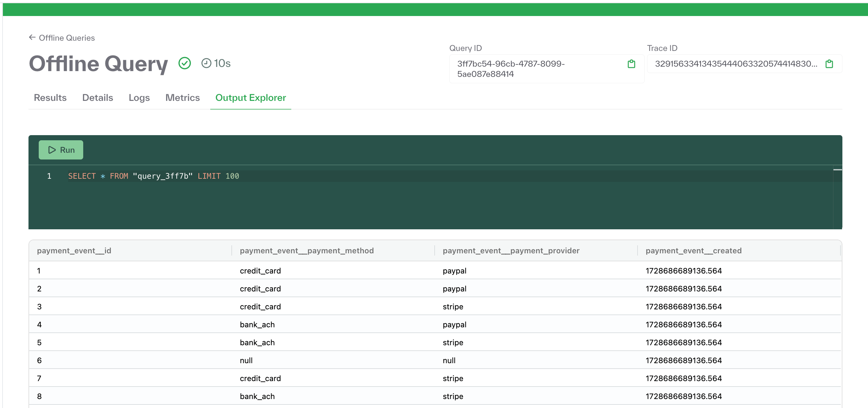The width and height of the screenshot is (868, 408).
Task: Click the payment_event__id column header
Action: pos(75,250)
